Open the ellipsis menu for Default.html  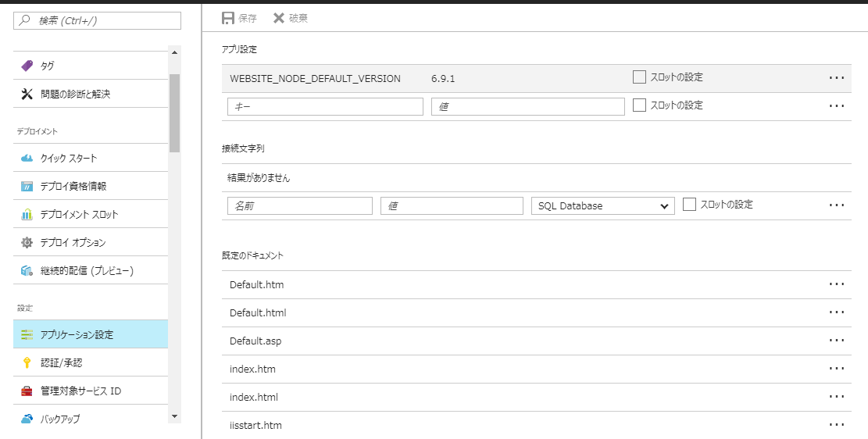[x=837, y=312]
